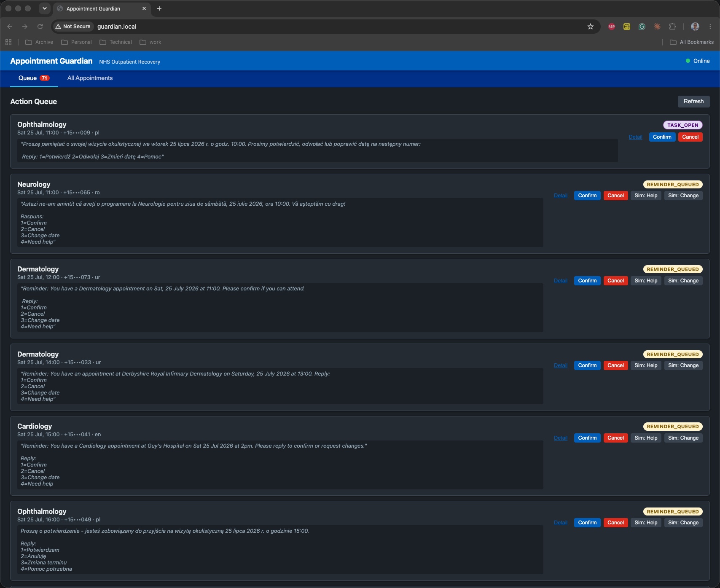Open the Personal bookmarks folder

pos(76,42)
